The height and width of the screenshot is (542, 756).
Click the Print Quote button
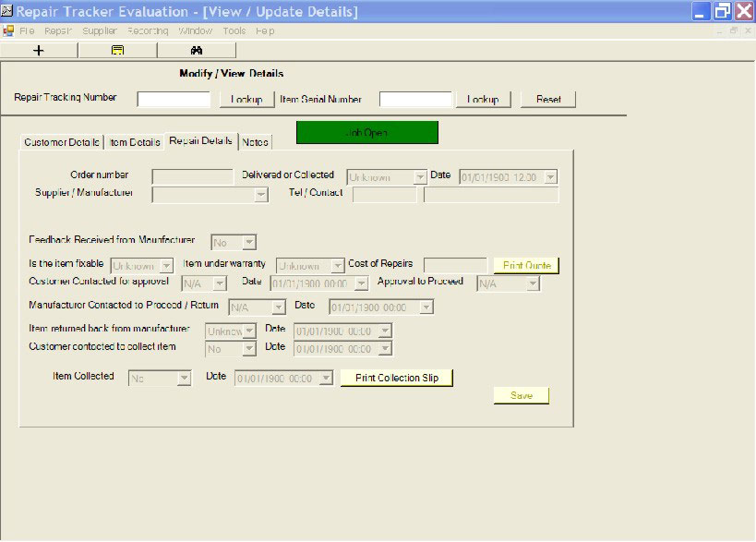526,265
